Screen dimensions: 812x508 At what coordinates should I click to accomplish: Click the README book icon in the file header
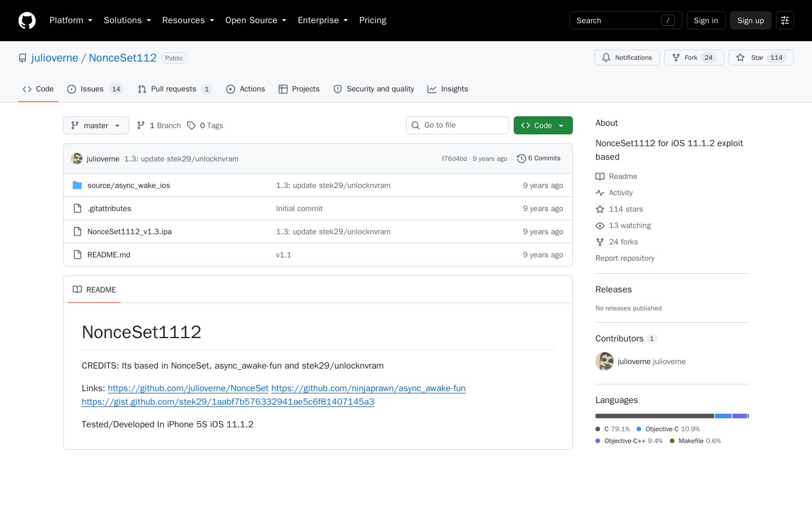pyautogui.click(x=77, y=290)
